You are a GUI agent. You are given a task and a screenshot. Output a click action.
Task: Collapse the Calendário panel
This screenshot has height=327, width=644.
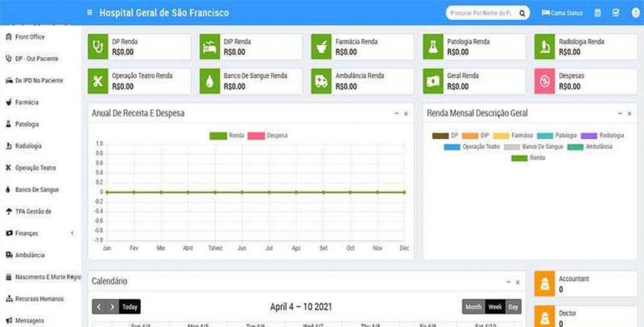click(x=509, y=281)
